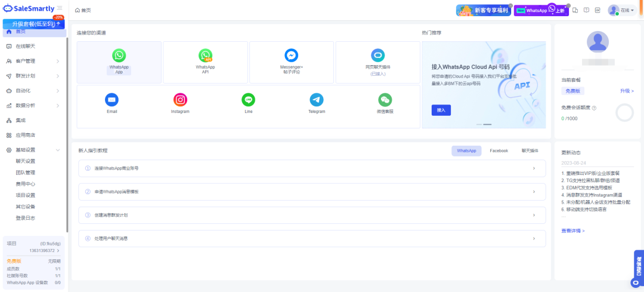644x292 pixels.
Task: Open the 在线 status dropdown
Action: tap(627, 11)
